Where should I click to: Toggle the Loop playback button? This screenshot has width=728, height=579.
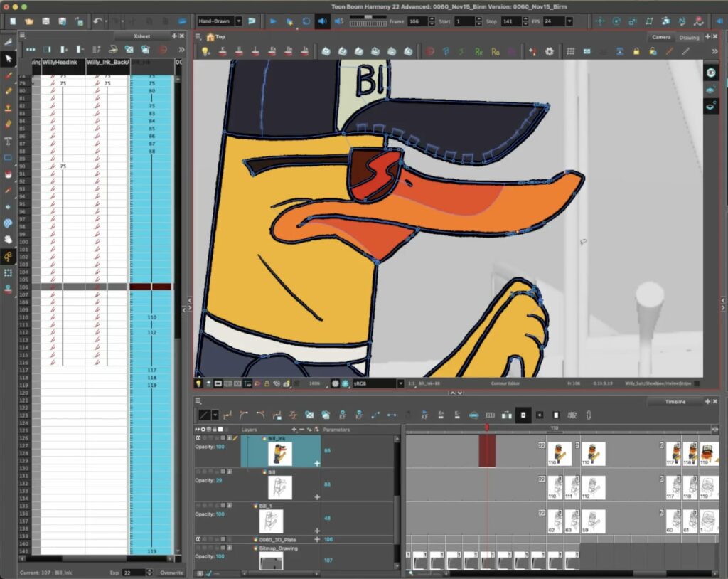(306, 21)
